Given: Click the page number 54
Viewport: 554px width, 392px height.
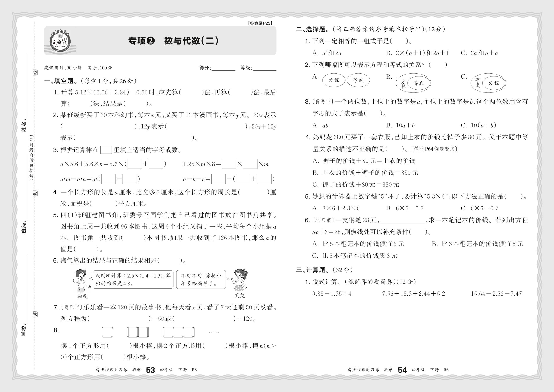Looking at the screenshot, I should (402, 370).
